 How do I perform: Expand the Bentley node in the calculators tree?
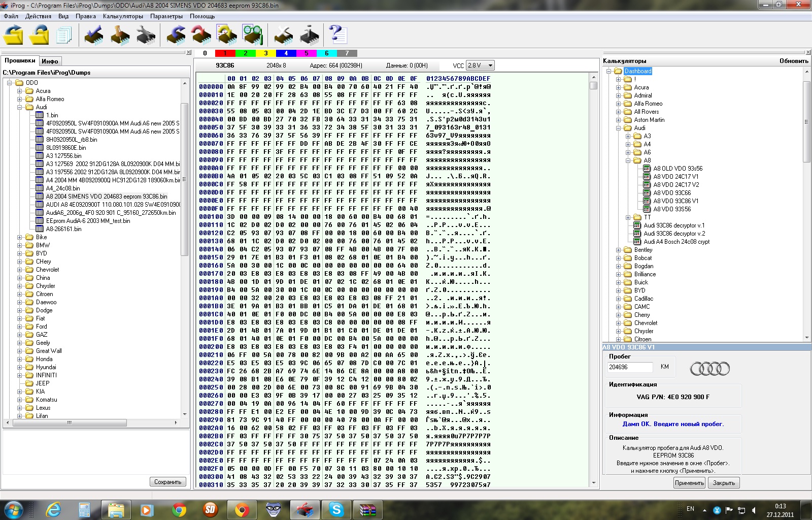pos(619,250)
